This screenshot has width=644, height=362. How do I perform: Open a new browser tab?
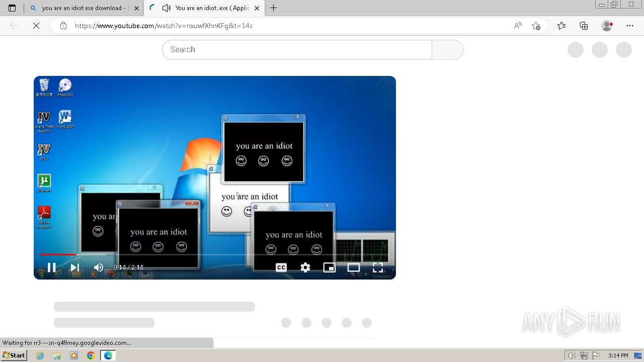click(274, 8)
